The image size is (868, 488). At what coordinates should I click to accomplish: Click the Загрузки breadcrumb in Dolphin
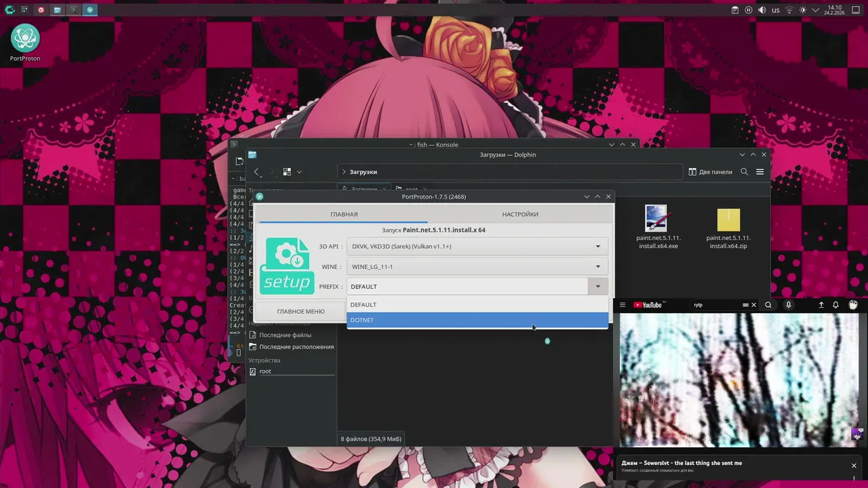point(363,172)
